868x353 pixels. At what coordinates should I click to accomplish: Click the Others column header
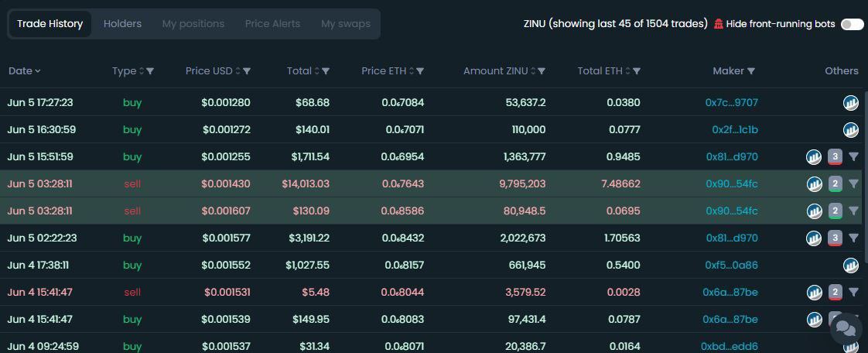pyautogui.click(x=842, y=71)
